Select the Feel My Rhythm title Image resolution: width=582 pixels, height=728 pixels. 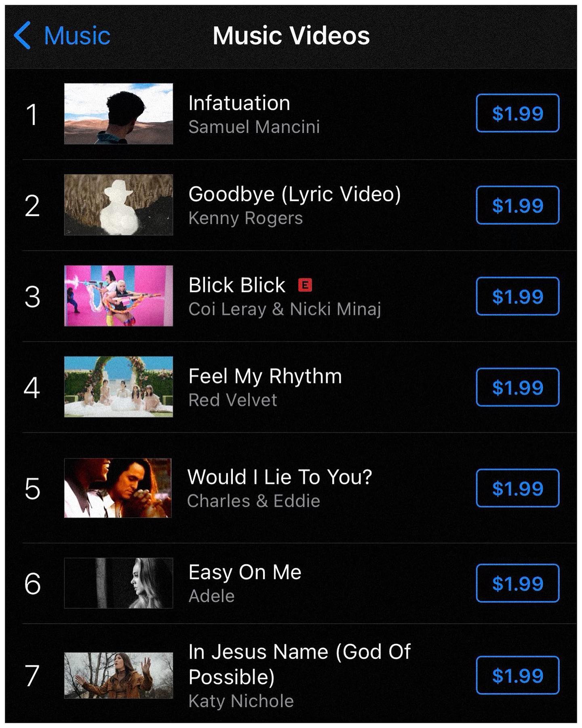[265, 376]
